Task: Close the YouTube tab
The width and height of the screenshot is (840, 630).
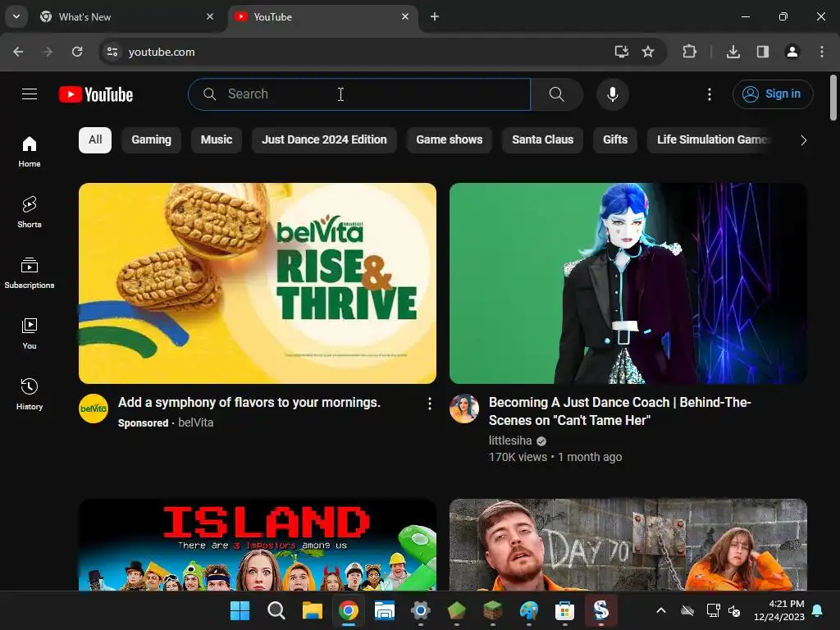Action: pyautogui.click(x=405, y=16)
